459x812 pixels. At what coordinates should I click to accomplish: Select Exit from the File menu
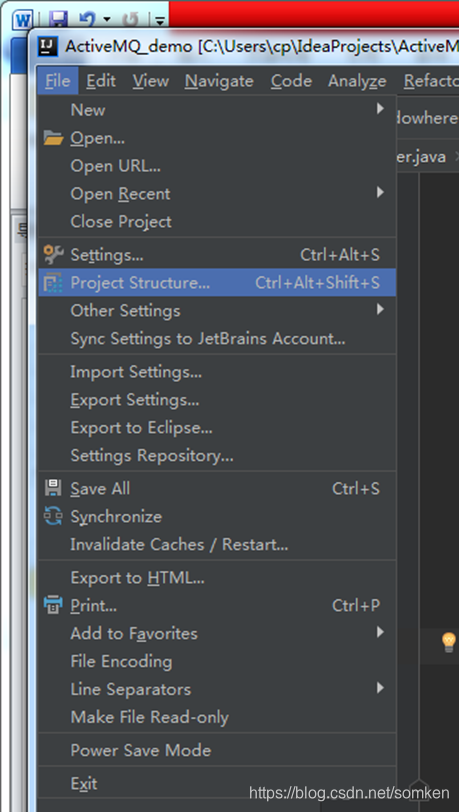[217, 784]
